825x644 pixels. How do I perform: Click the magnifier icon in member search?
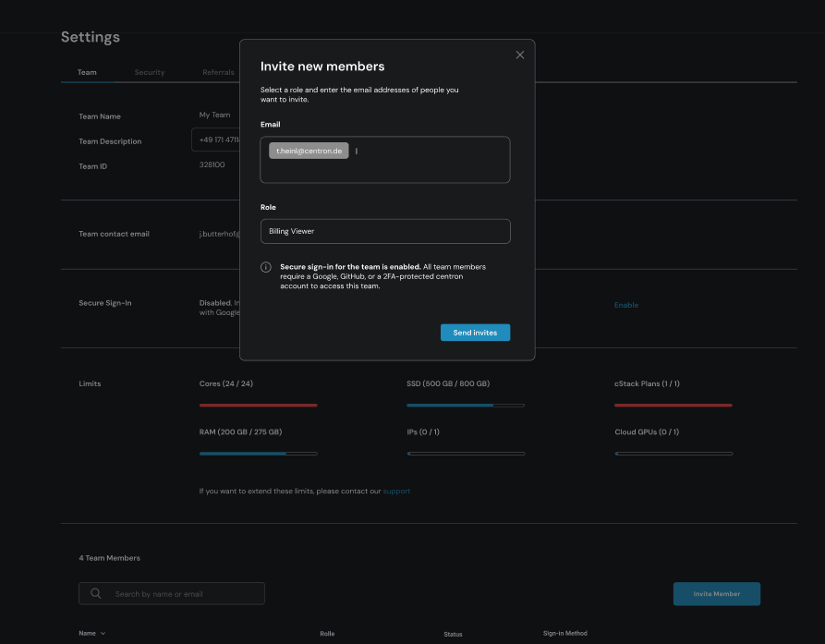[96, 594]
